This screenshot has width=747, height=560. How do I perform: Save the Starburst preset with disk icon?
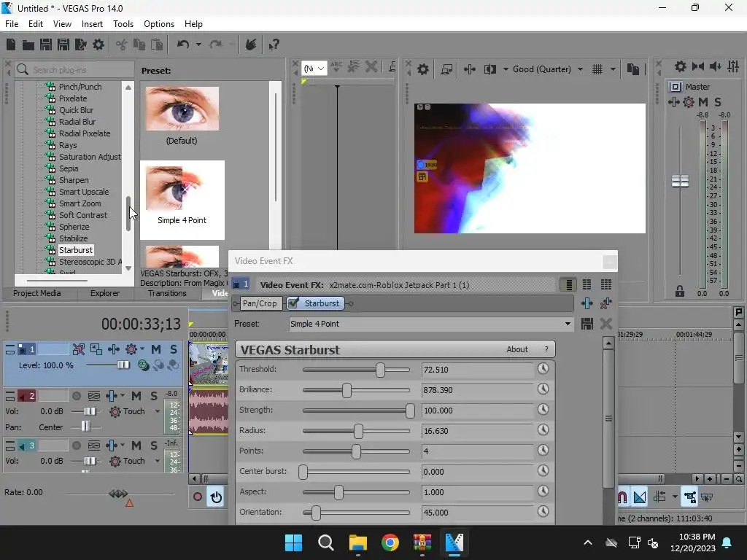(587, 324)
